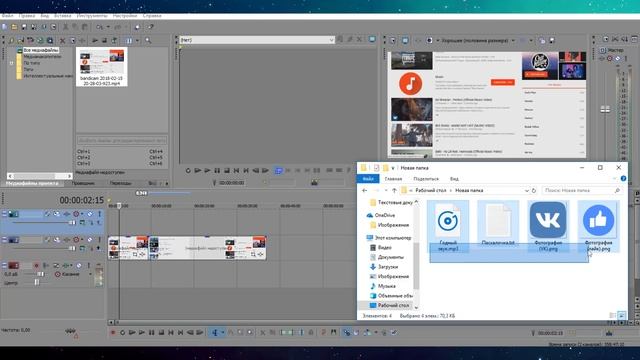This screenshot has width=640, height=360.
Task: Switch to the Переходы tab
Action: coord(121,183)
